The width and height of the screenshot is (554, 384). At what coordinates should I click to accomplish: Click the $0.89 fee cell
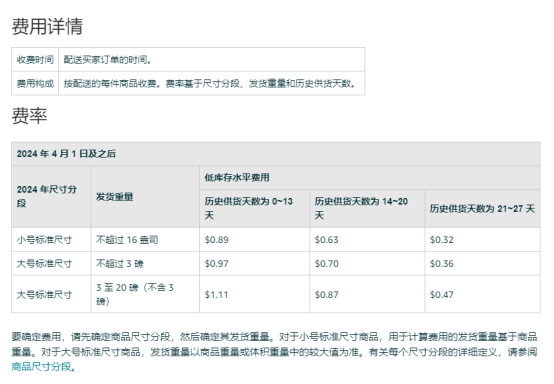pyautogui.click(x=254, y=240)
